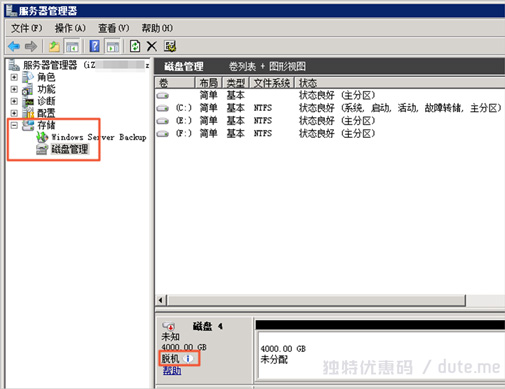
Task: Click the left scroll arrow of volume list
Action: [x=161, y=300]
